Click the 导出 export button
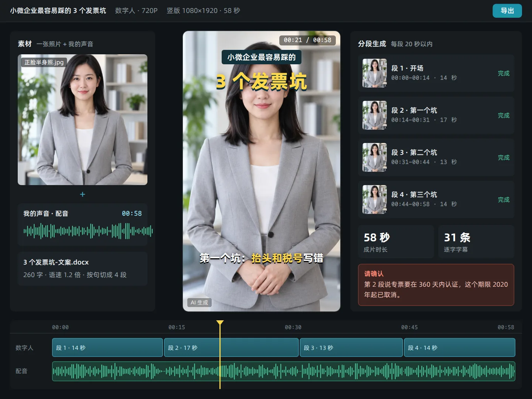This screenshot has width=532, height=399. [x=507, y=11]
